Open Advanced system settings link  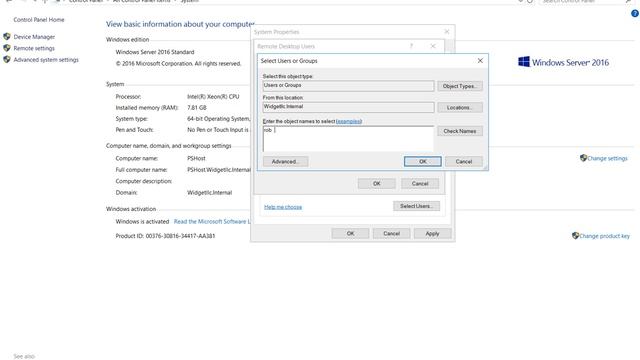coord(46,60)
